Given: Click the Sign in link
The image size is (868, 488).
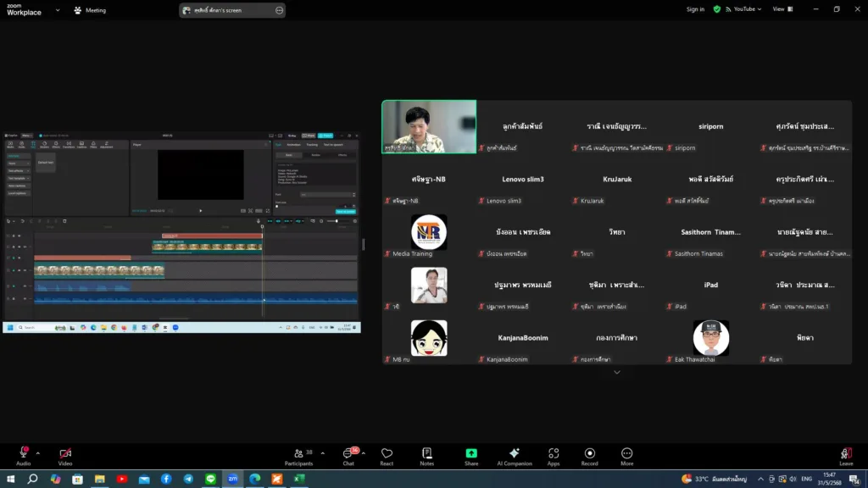Looking at the screenshot, I should (695, 9).
